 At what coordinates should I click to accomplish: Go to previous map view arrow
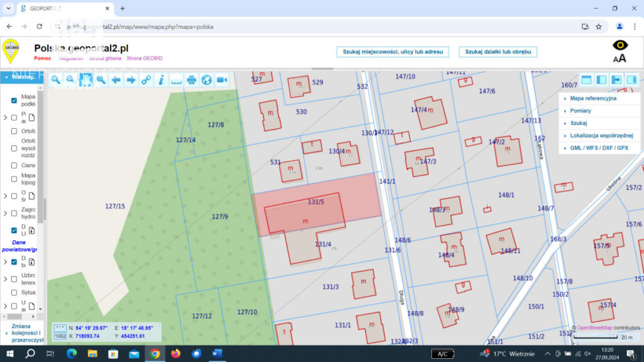[x=116, y=80]
